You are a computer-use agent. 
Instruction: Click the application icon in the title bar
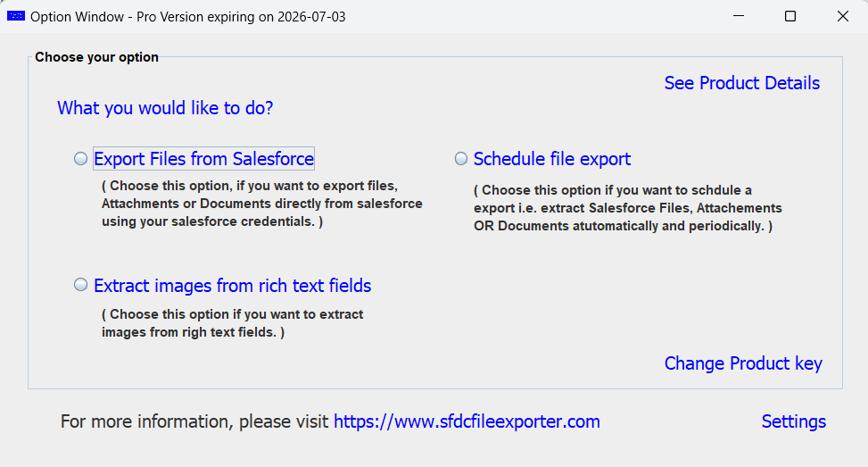[x=15, y=16]
